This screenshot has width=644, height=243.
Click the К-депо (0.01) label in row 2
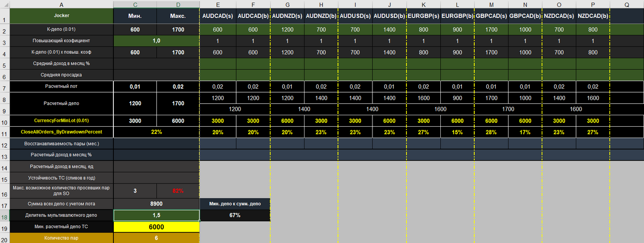[61, 29]
